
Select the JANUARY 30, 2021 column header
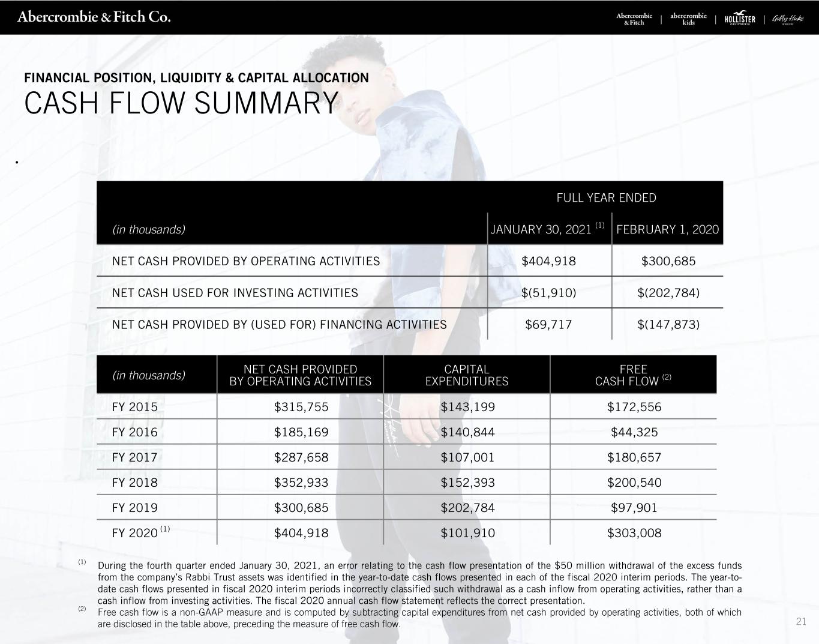(x=547, y=229)
